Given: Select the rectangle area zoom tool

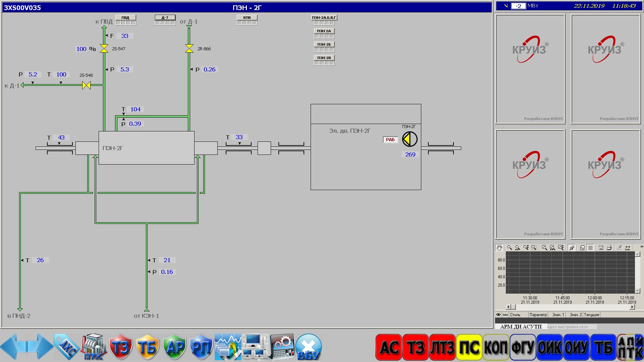Looking at the screenshot, I should coord(534,248).
